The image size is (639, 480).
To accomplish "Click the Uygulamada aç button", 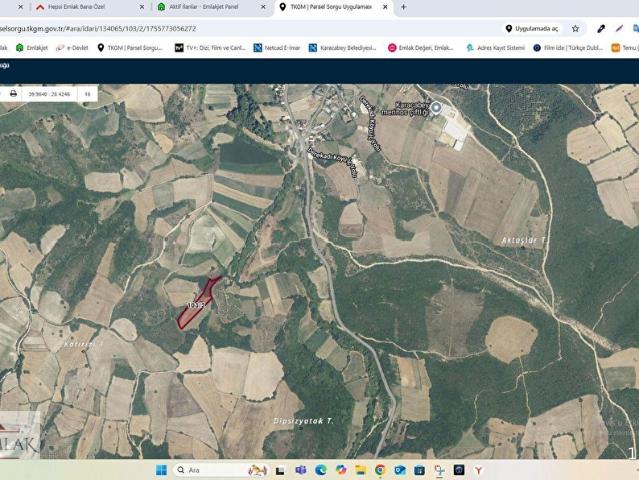I will pyautogui.click(x=531, y=28).
